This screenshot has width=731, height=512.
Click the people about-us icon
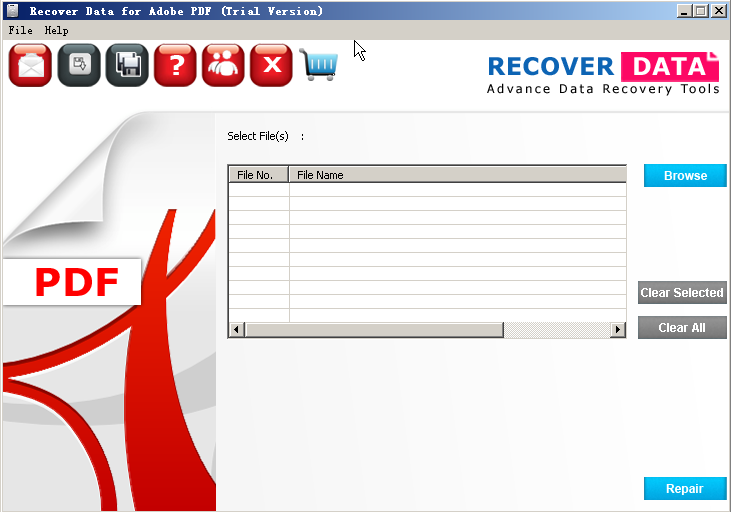coord(223,65)
